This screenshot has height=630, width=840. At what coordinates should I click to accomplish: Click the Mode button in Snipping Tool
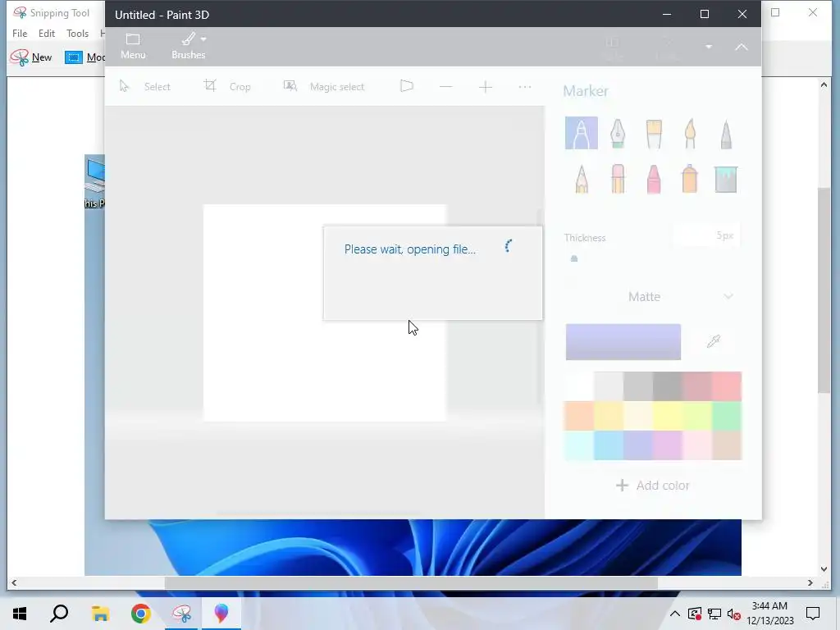[x=84, y=57]
